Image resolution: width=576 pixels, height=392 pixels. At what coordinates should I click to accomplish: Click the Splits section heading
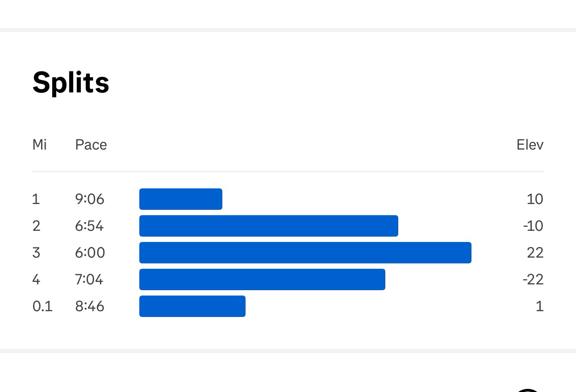click(71, 83)
